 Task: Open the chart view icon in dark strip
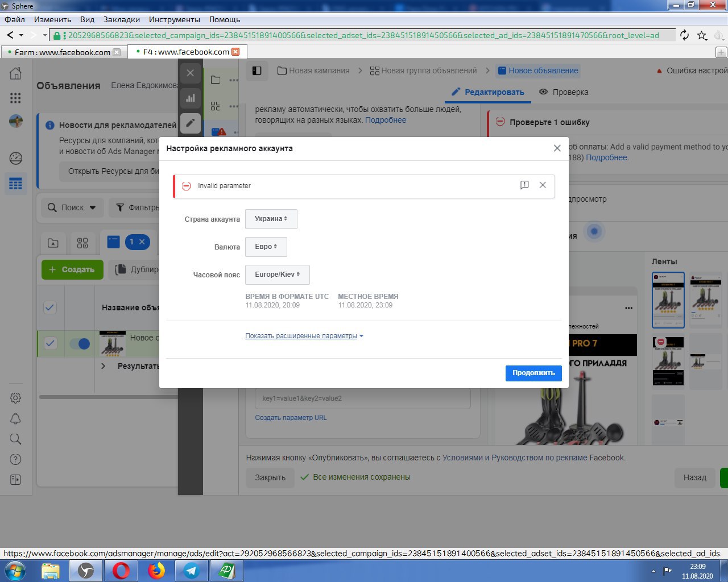click(x=191, y=98)
